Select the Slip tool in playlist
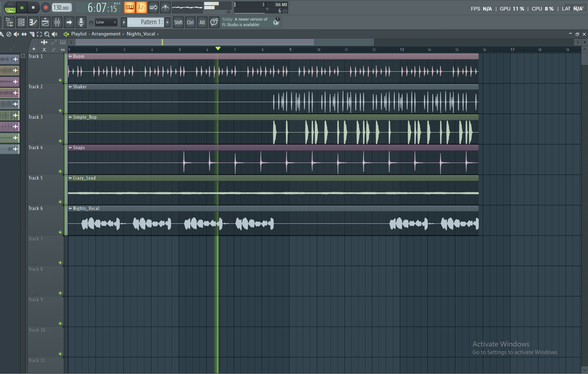The image size is (588, 374). point(24,34)
